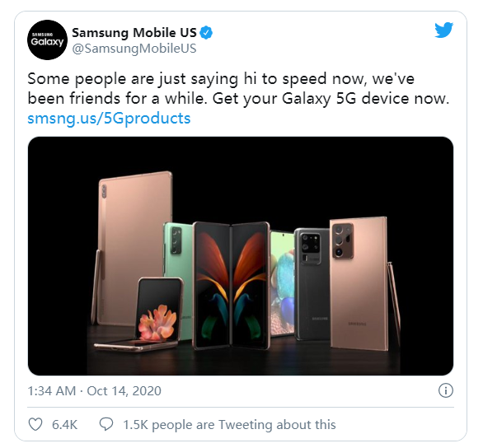Click the unfolded Galaxy Fold phone in image

coord(231,286)
